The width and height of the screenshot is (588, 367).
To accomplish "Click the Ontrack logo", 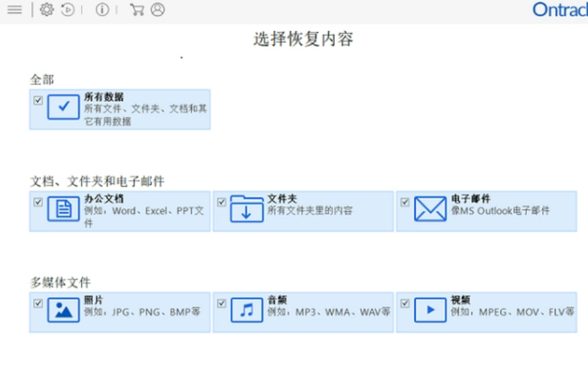I will click(560, 10).
